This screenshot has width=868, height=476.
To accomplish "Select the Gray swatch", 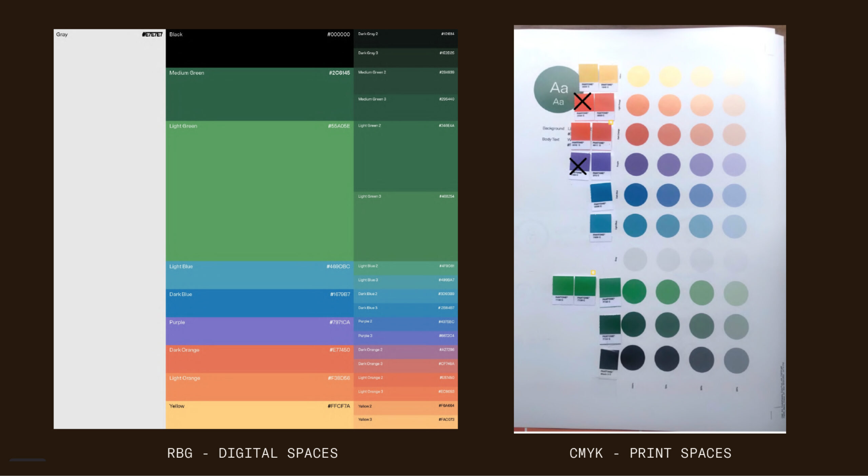I will [x=110, y=229].
